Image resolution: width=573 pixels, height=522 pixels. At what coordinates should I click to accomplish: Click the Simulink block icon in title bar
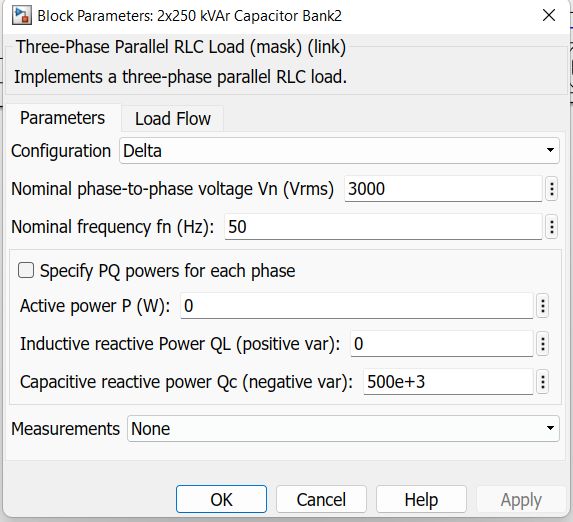(22, 16)
